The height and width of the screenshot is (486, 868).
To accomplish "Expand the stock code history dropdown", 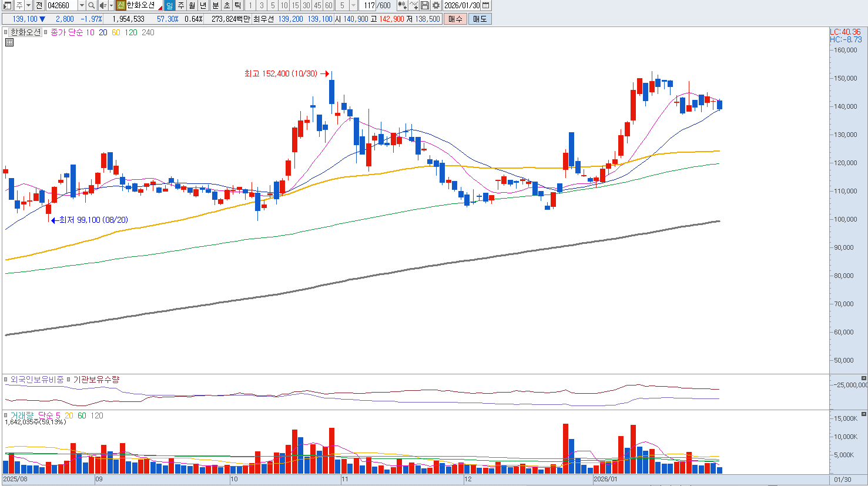I will coord(82,5).
